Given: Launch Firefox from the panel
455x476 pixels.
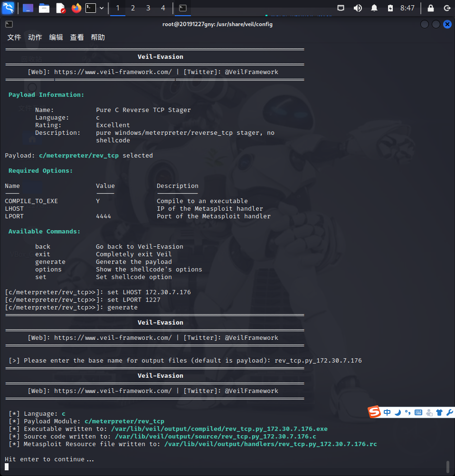Looking at the screenshot, I should tap(76, 8).
